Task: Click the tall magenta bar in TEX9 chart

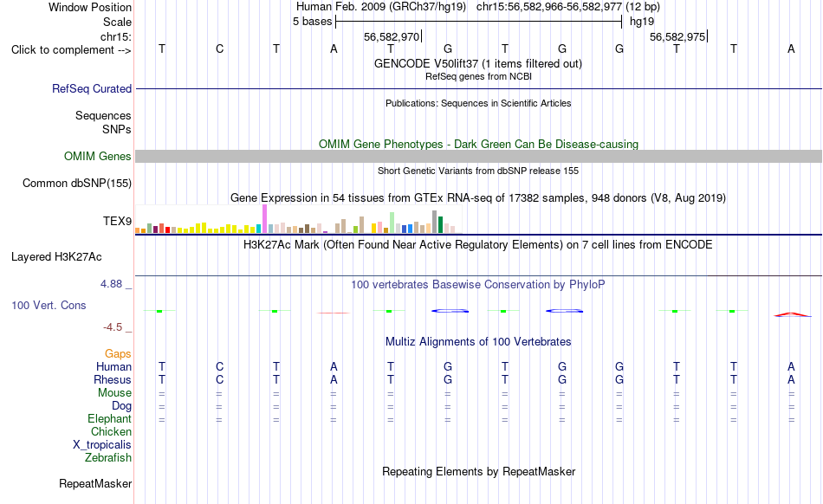Action: click(264, 219)
